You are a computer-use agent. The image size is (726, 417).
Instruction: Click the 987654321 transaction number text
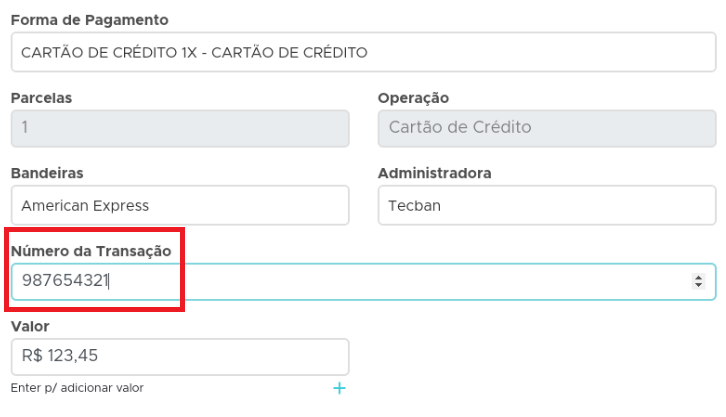65,282
